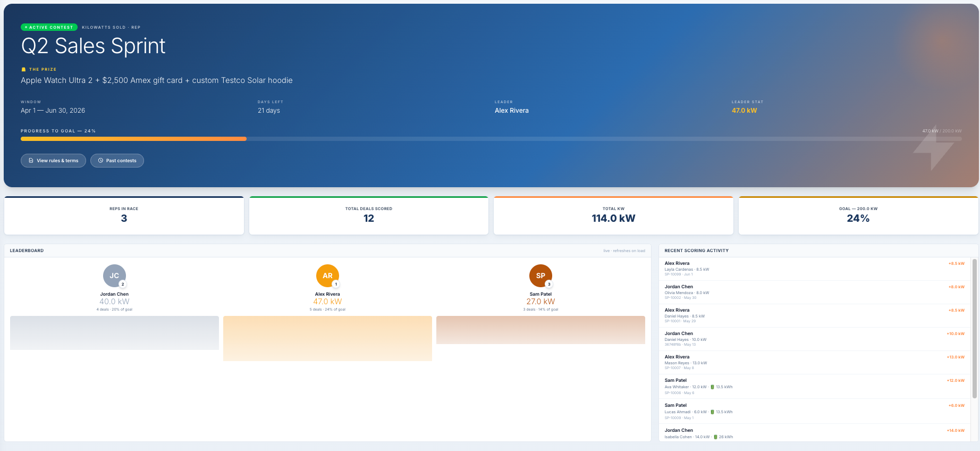The width and height of the screenshot is (980, 451).
Task: Click the Leader stat 47.0 kW in header
Action: coord(744,111)
